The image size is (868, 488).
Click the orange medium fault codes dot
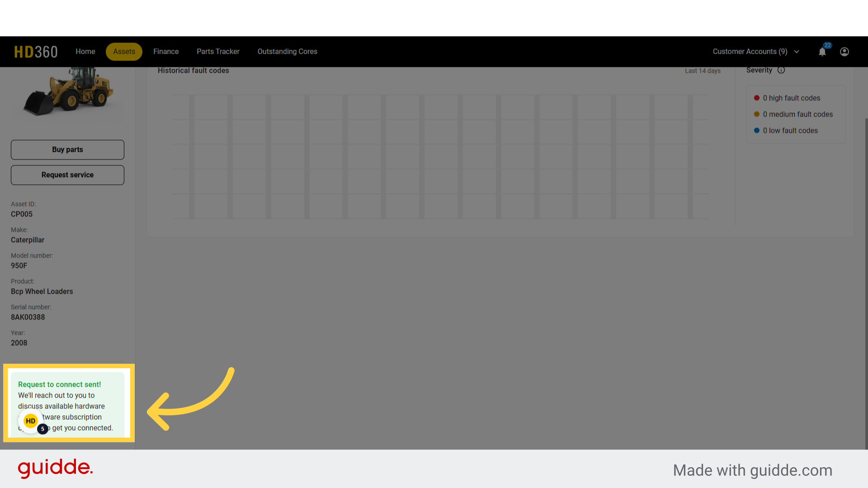point(757,114)
